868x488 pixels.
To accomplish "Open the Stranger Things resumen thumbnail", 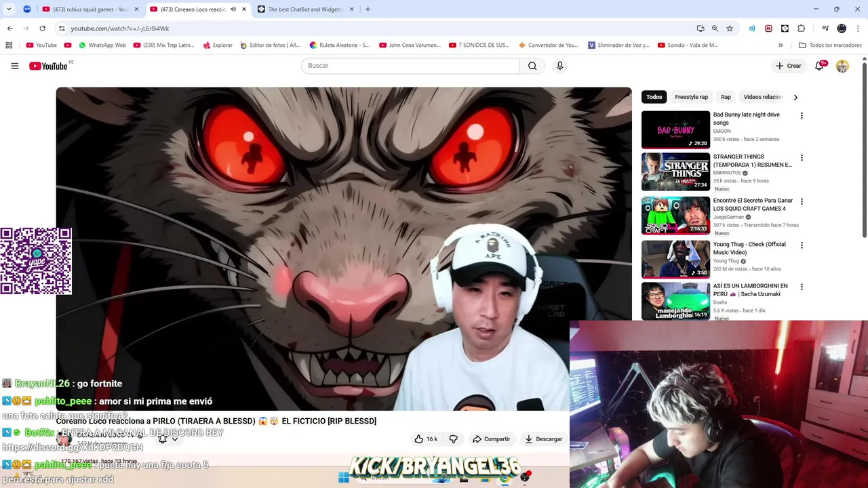I will click(x=675, y=171).
